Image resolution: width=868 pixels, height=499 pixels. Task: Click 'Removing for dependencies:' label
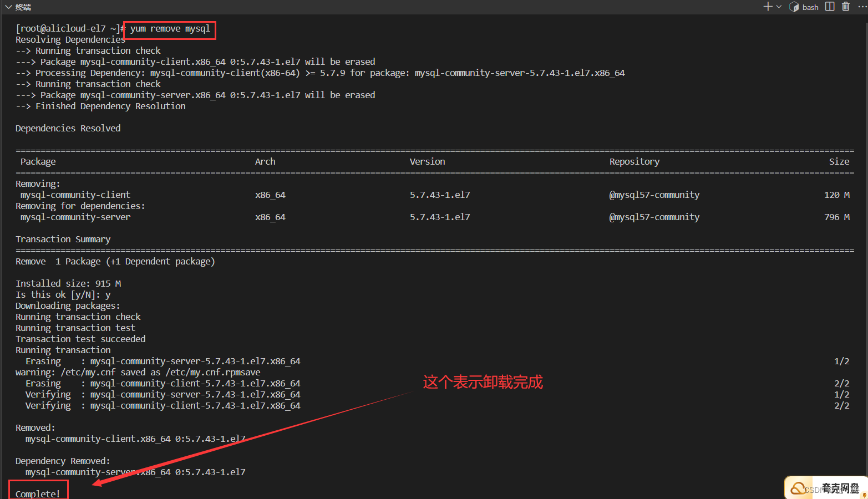tap(80, 206)
